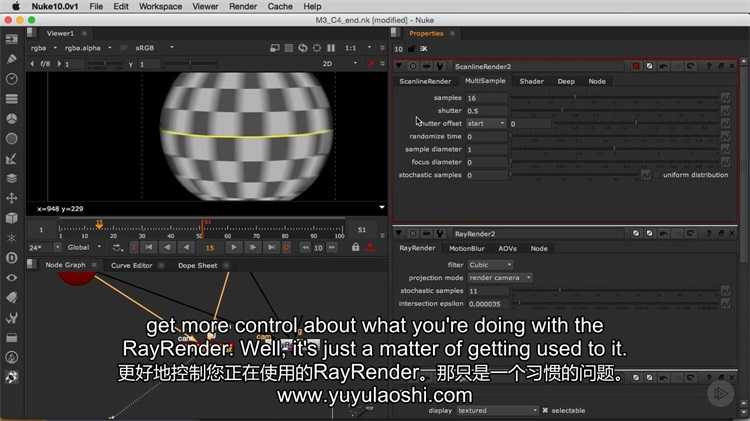Viewport: 750px width, 421px height.
Task: Float the ScanlineRender2 properties panel
Action: (x=721, y=66)
